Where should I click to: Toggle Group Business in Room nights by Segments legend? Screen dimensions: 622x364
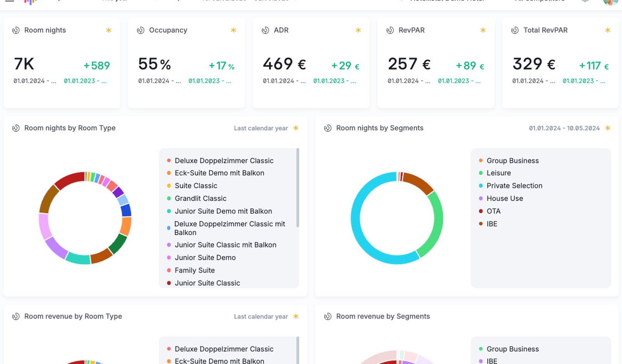pos(509,160)
